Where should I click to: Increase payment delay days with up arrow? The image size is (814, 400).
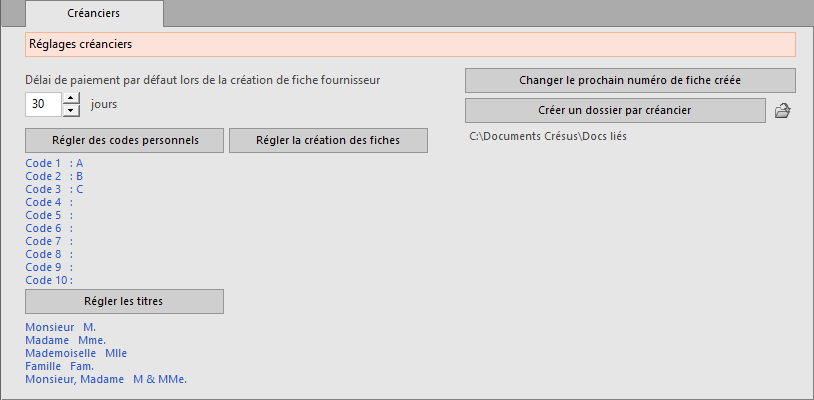(x=71, y=98)
